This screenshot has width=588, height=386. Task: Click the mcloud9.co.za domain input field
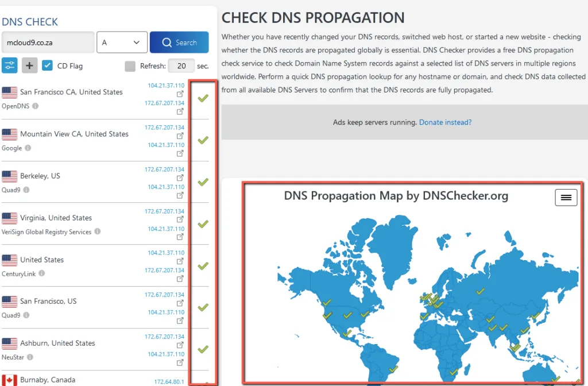point(48,42)
